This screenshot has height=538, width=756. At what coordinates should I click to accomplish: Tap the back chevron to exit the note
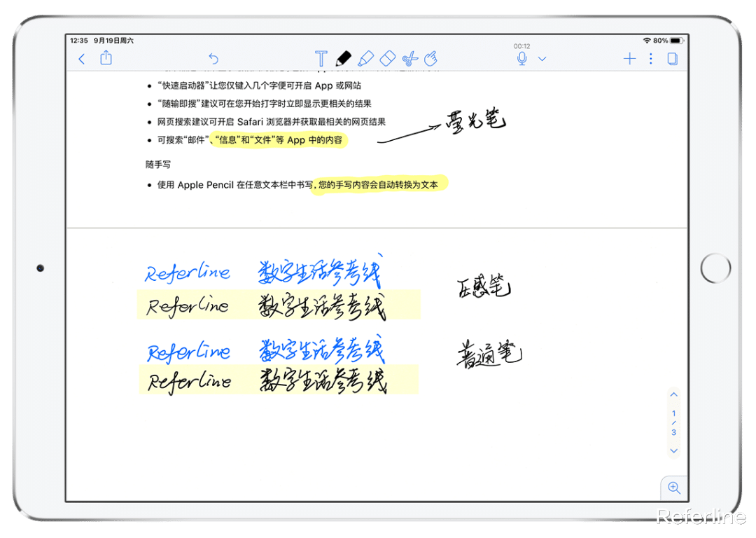pyautogui.click(x=82, y=59)
